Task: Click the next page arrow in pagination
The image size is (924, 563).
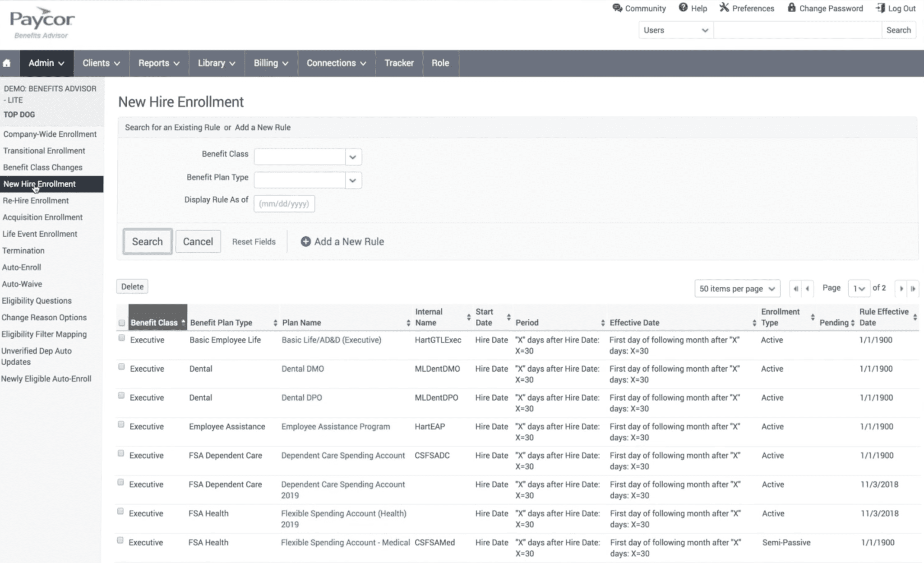Action: click(x=901, y=288)
